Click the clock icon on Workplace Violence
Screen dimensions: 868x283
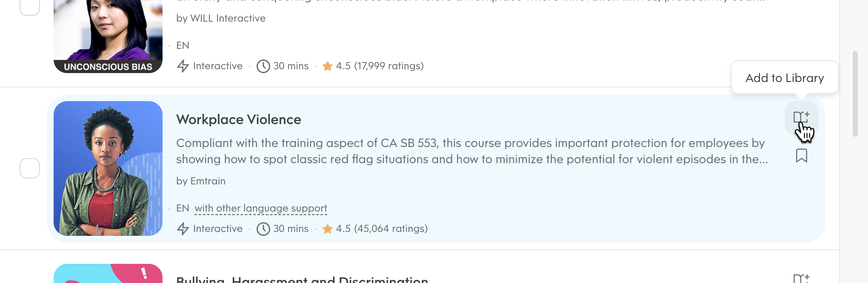[x=263, y=229]
